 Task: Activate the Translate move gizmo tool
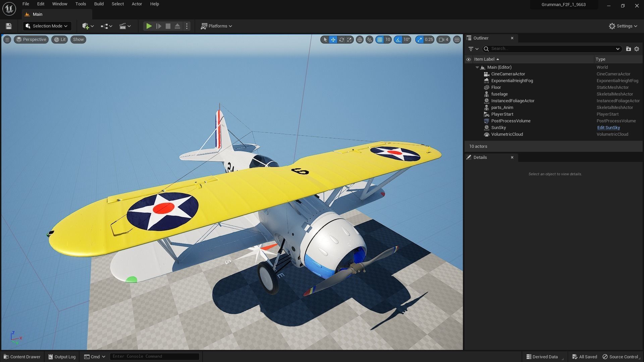click(333, 40)
